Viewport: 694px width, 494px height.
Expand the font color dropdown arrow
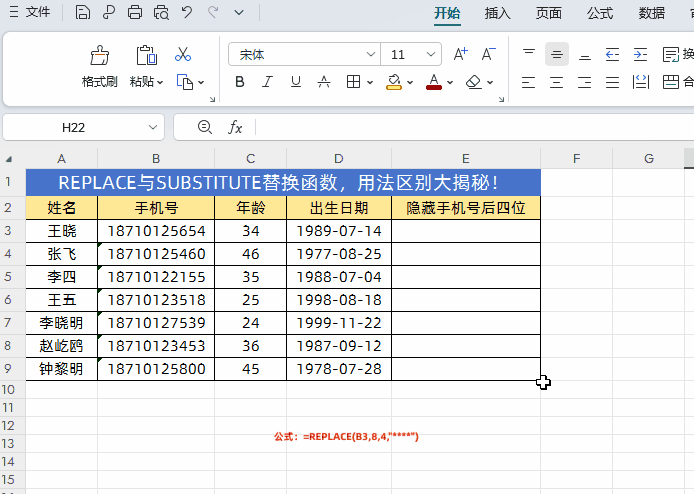(x=450, y=82)
